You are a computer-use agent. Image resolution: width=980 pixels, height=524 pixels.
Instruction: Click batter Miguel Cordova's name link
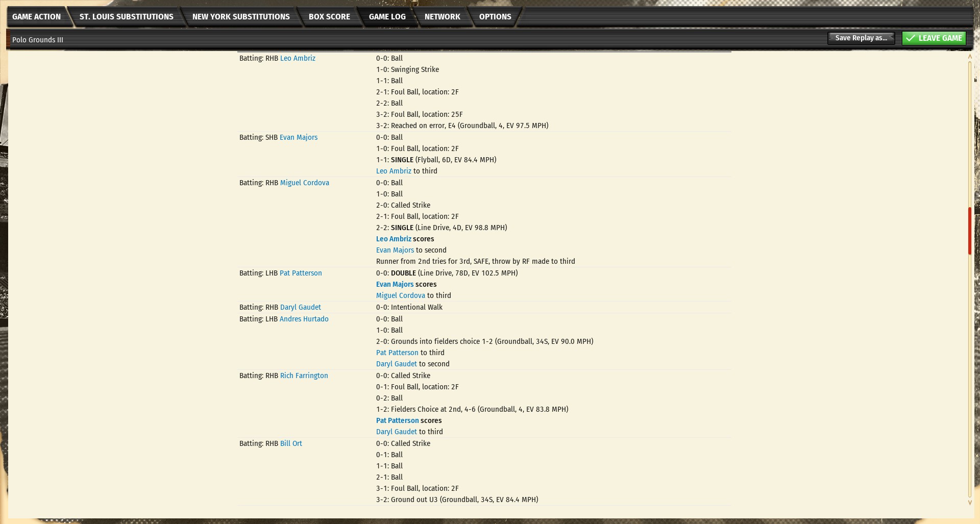(x=304, y=183)
